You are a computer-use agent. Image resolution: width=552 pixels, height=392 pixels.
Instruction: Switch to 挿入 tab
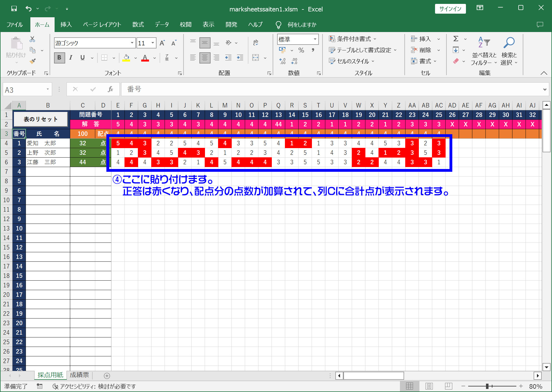66,24
